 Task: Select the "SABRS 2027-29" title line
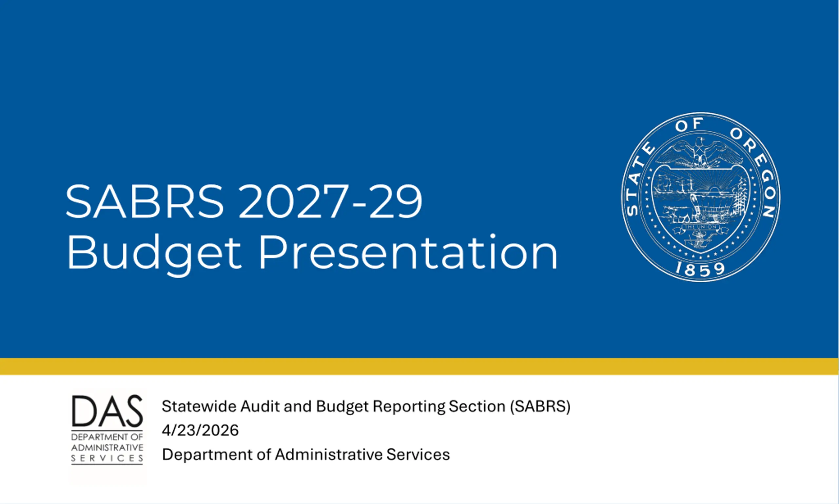244,201
